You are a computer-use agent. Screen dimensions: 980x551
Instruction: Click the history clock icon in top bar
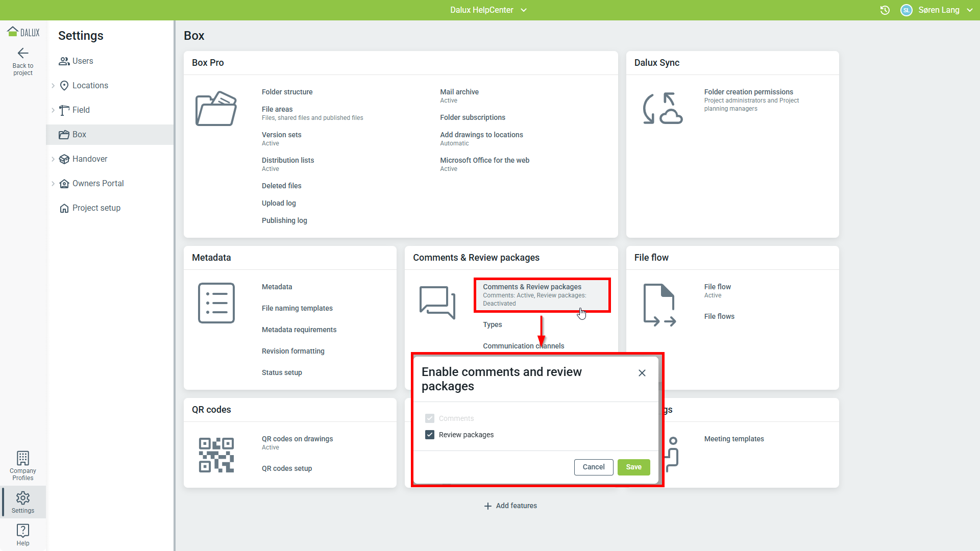pos(885,10)
